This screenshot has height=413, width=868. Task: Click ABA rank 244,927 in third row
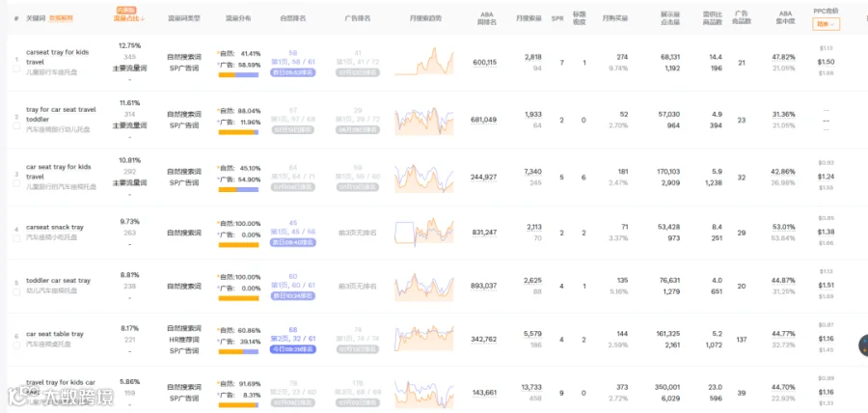pos(484,178)
